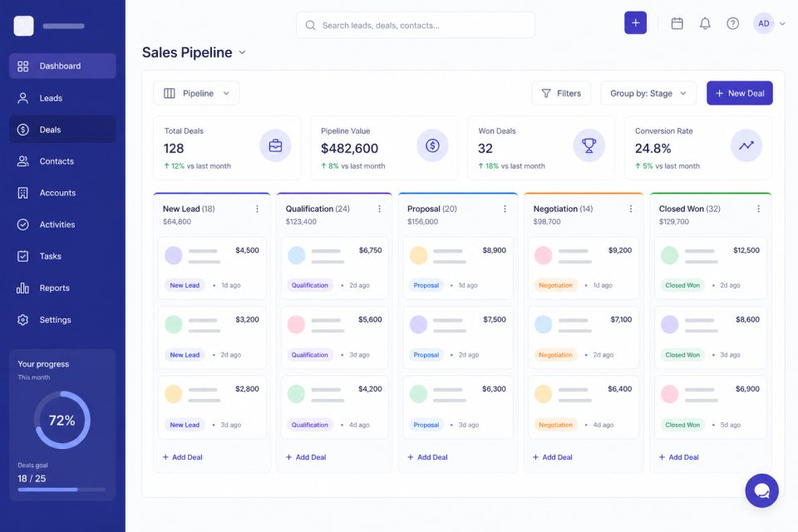Screen dimensions: 798x532
Task: Click the Leads person icon in sidebar
Action: pos(23,98)
